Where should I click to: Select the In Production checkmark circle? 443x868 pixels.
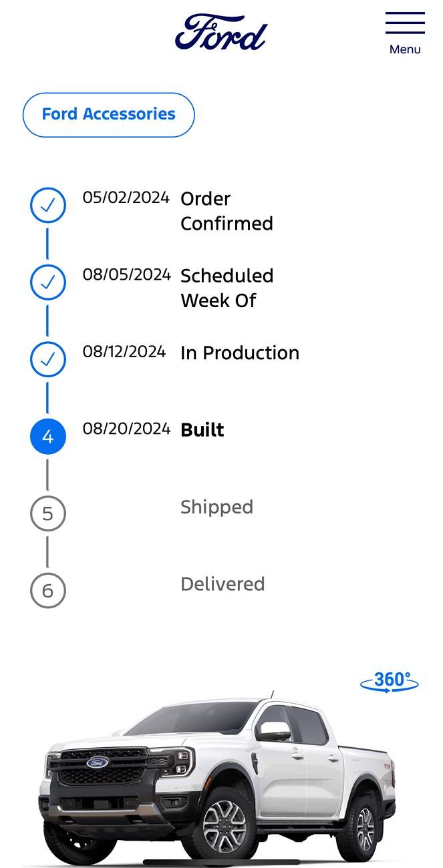48,359
